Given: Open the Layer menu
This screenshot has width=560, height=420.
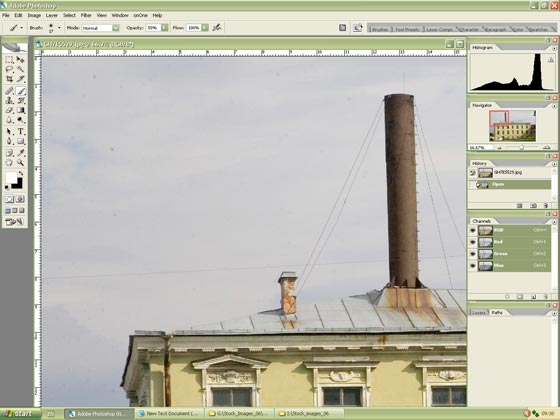Looking at the screenshot, I should click(x=52, y=15).
